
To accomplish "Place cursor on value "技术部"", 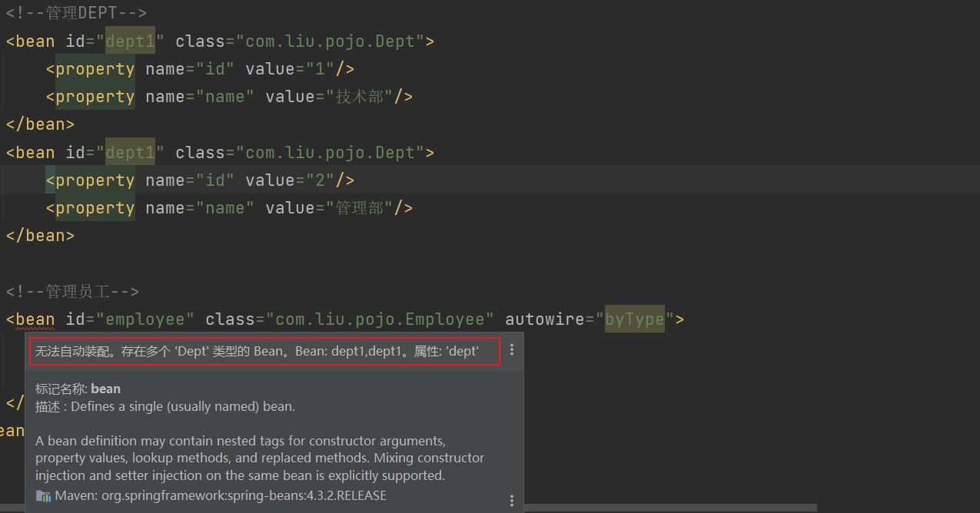I will coord(360,97).
